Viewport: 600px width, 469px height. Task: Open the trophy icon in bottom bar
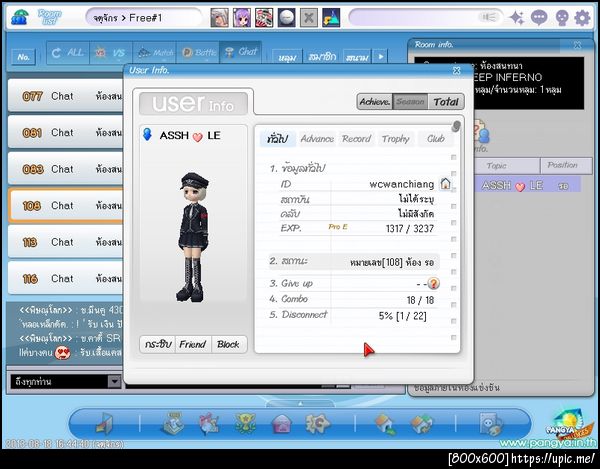(x=245, y=423)
